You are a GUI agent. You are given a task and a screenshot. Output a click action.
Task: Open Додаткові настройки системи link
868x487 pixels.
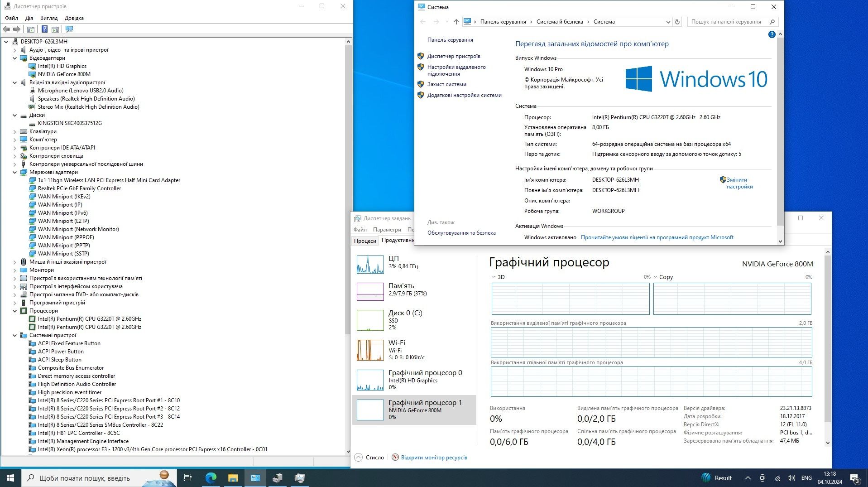(464, 95)
